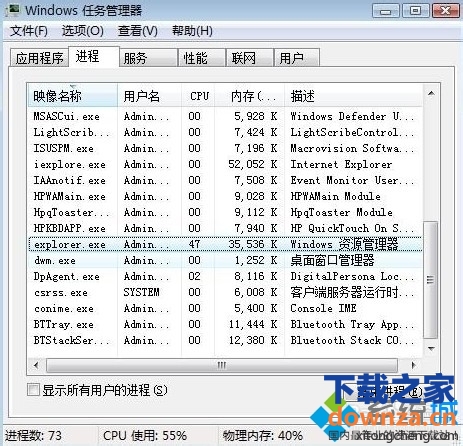Click the HpqToaster Module description
463x446 pixels.
pyautogui.click(x=341, y=212)
